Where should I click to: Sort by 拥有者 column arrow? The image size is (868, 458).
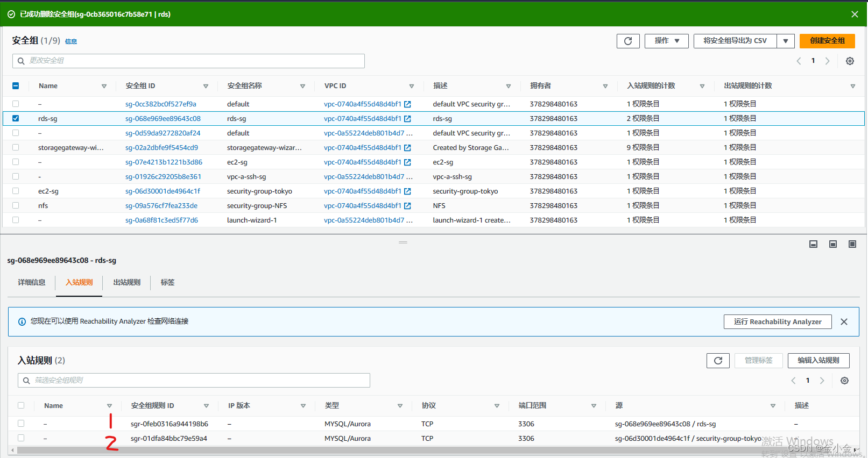coord(605,87)
